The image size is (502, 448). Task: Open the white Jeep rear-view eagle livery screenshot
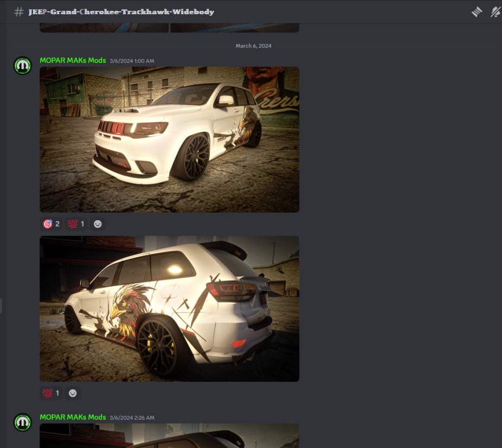(x=169, y=309)
